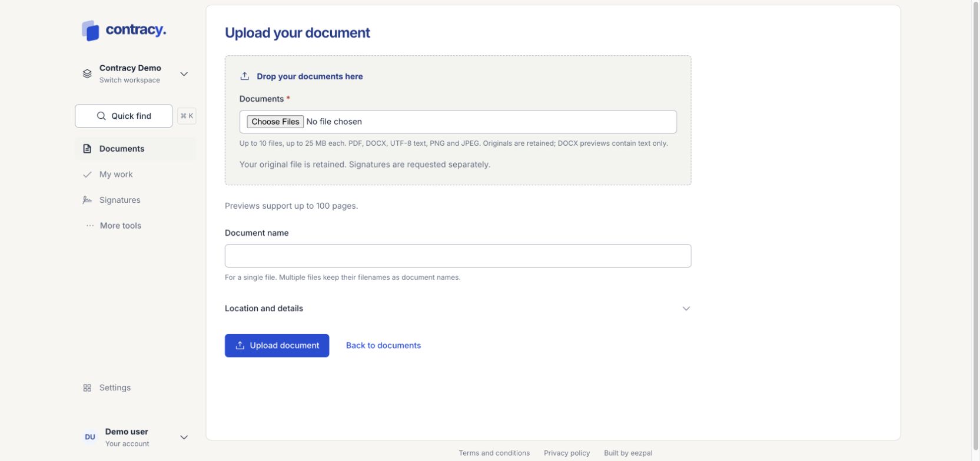
Task: Click the Contracy logo icon
Action: pyautogui.click(x=90, y=31)
